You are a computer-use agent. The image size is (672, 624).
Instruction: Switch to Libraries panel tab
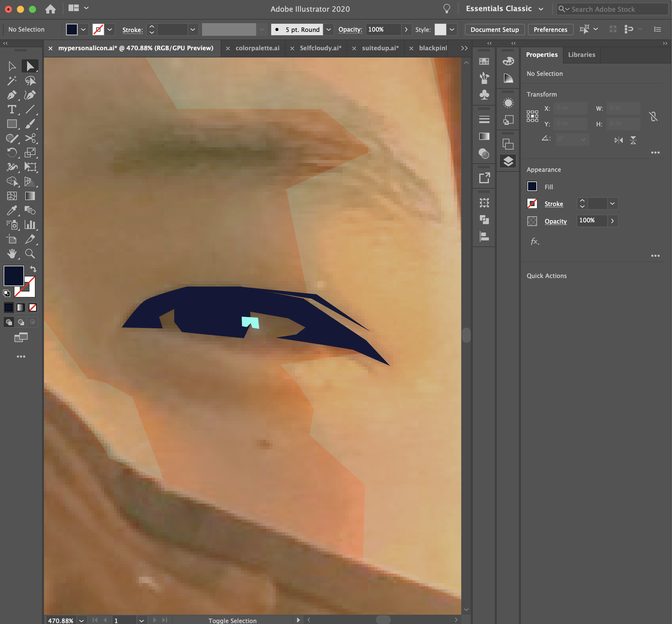581,54
